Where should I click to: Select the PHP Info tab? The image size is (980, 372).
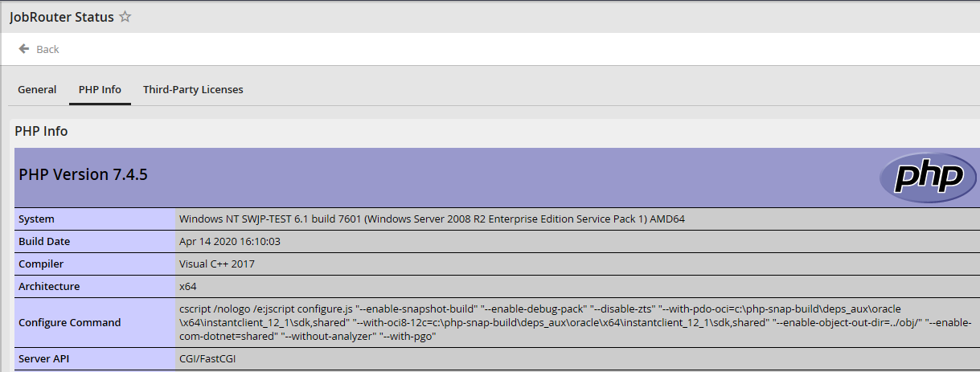100,89
